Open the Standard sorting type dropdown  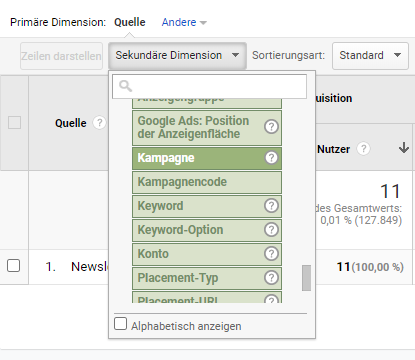(x=370, y=56)
